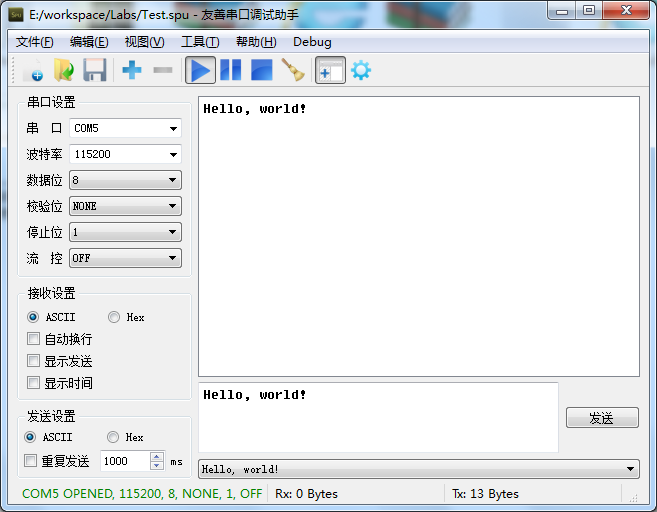657x512 pixels.
Task: Open the 编辑(E) menu
Action: coord(89,42)
